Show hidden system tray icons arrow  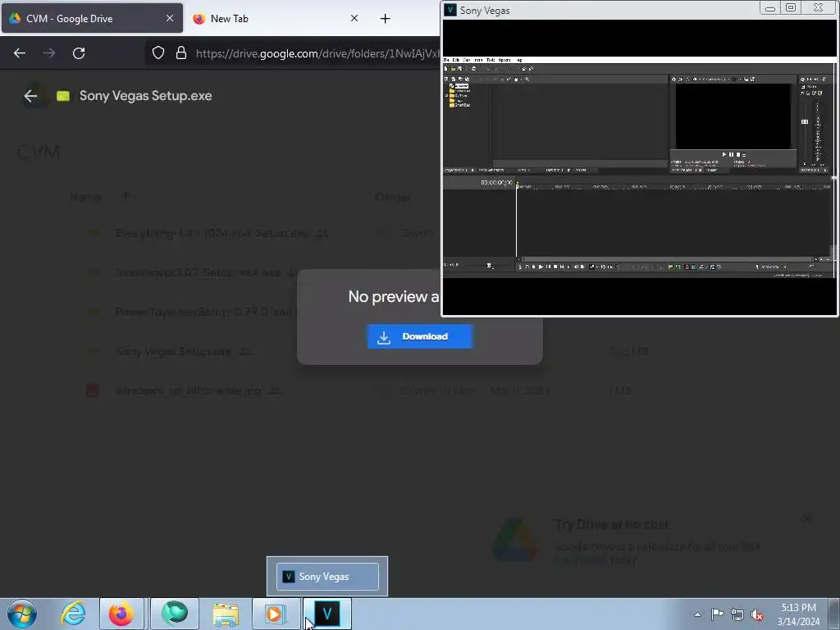coord(697,614)
